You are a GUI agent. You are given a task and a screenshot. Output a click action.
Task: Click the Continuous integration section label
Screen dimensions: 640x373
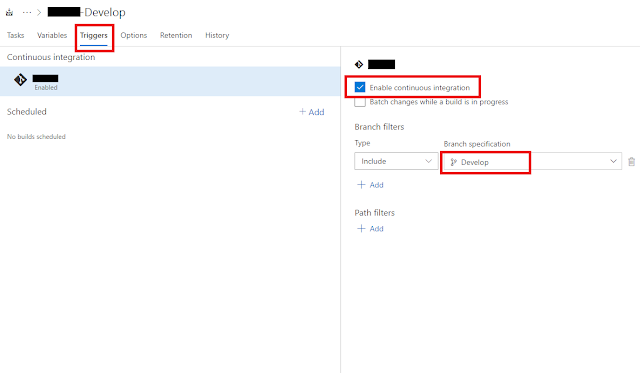pyautogui.click(x=51, y=57)
